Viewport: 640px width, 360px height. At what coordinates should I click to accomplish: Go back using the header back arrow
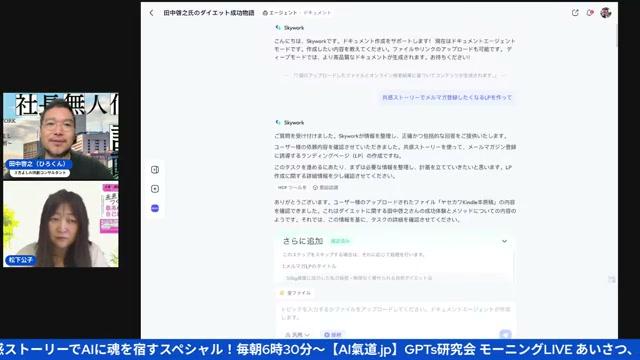[x=151, y=13]
